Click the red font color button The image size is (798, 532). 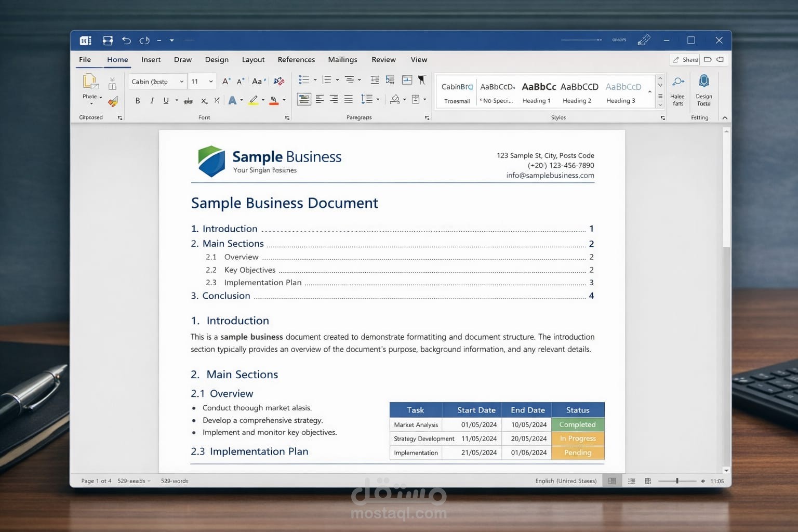(274, 100)
